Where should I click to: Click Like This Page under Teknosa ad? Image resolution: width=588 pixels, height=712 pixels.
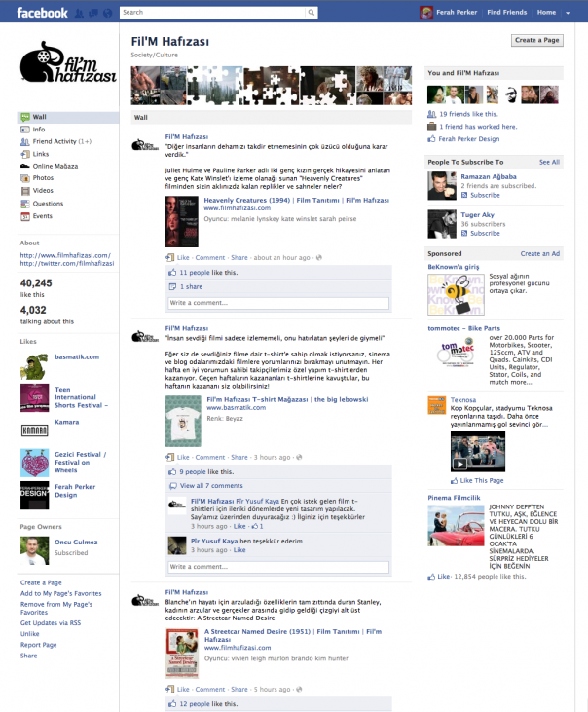click(481, 480)
